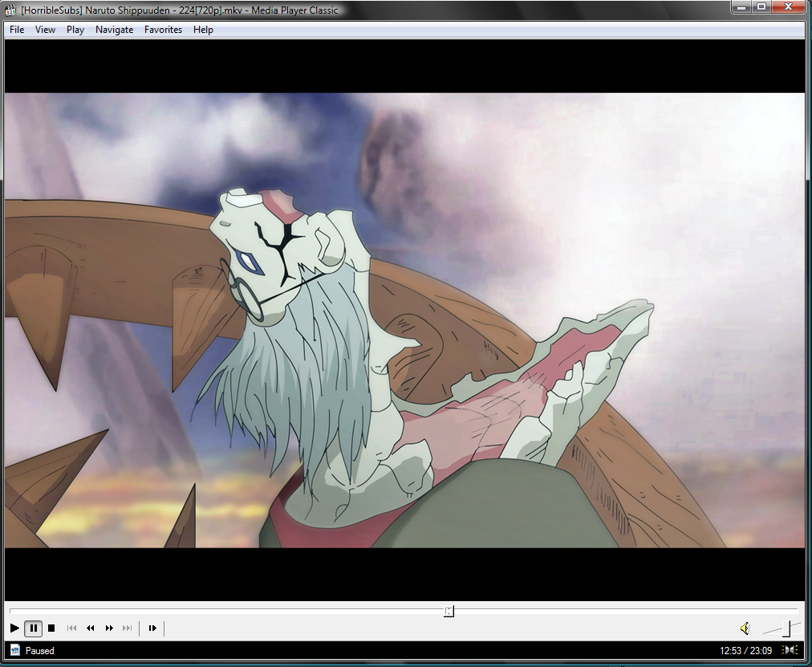Click the 12:53 / 23:09 time display
The width and height of the screenshot is (812, 667).
tap(745, 650)
